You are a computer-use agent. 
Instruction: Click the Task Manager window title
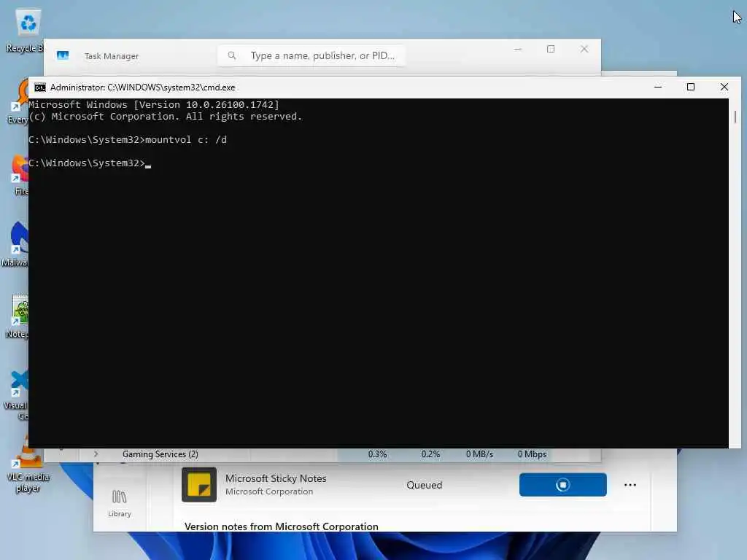coord(112,56)
